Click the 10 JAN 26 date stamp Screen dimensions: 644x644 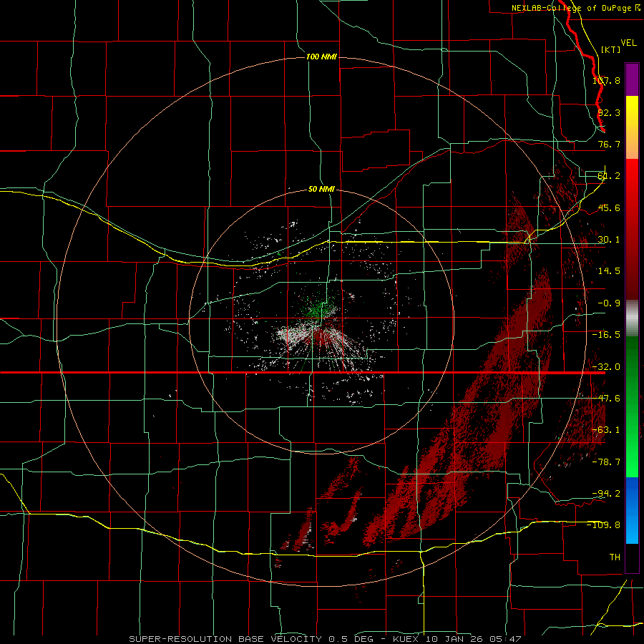455,639
